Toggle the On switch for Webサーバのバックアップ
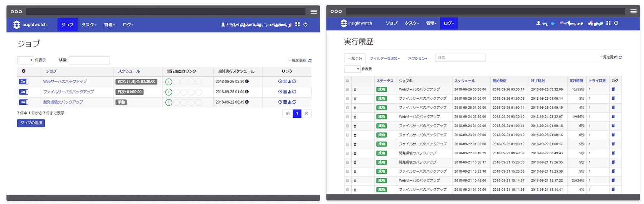The width and height of the screenshot is (644, 204). tap(24, 82)
